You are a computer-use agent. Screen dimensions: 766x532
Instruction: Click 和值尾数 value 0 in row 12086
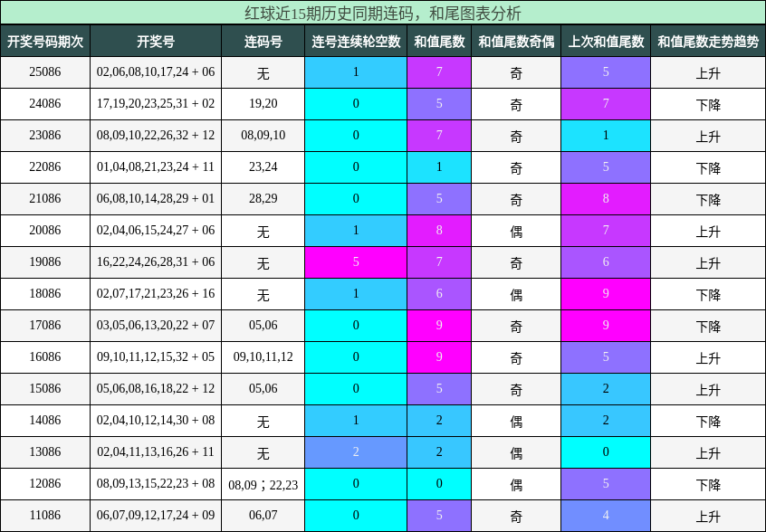[439, 484]
